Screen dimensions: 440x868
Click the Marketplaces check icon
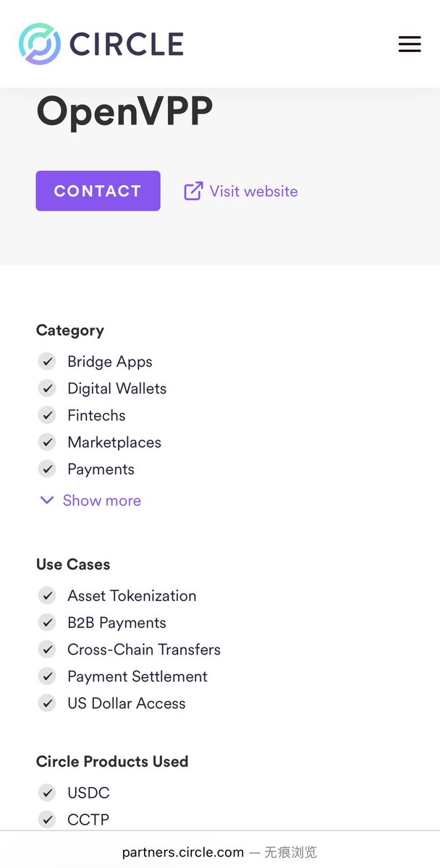coord(47,442)
